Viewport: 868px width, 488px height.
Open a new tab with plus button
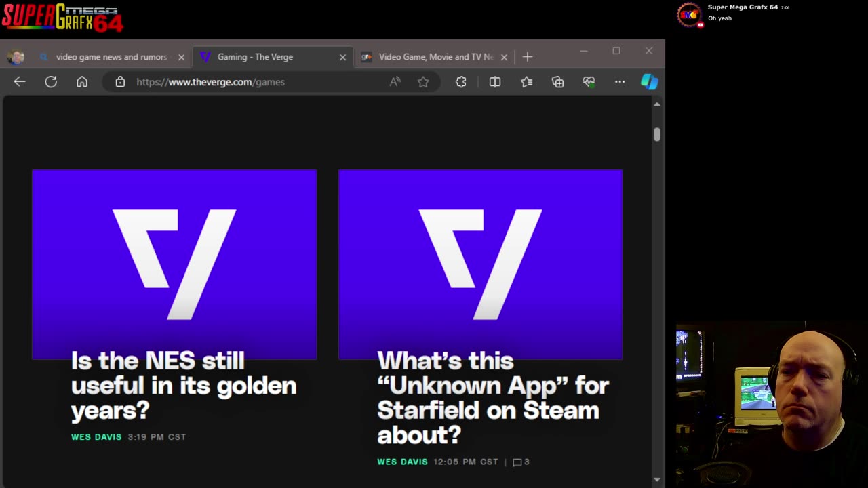(x=528, y=57)
